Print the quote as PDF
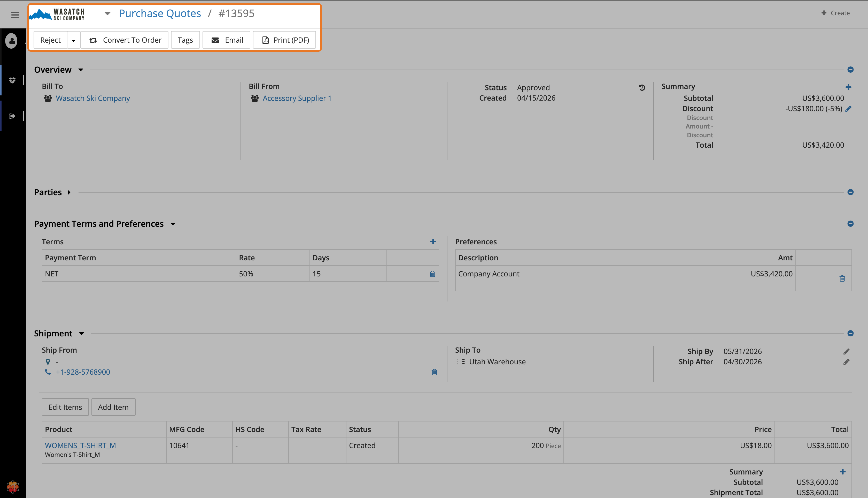 point(285,40)
